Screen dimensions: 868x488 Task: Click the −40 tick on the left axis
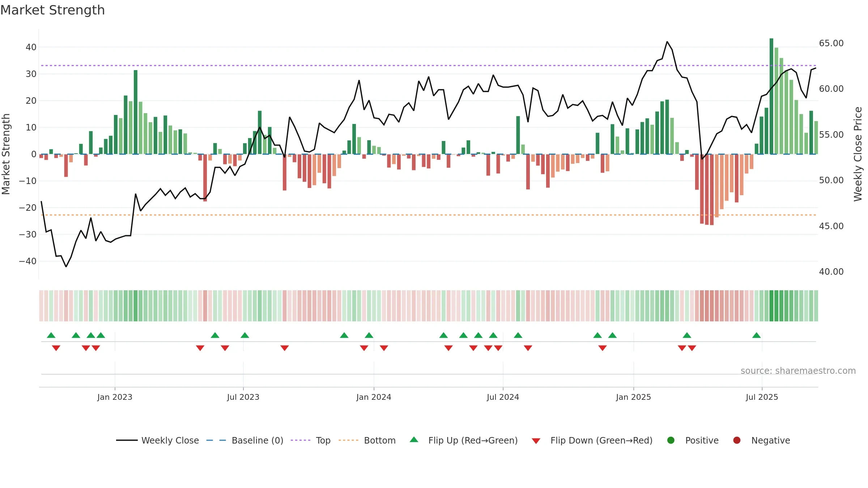(28, 261)
